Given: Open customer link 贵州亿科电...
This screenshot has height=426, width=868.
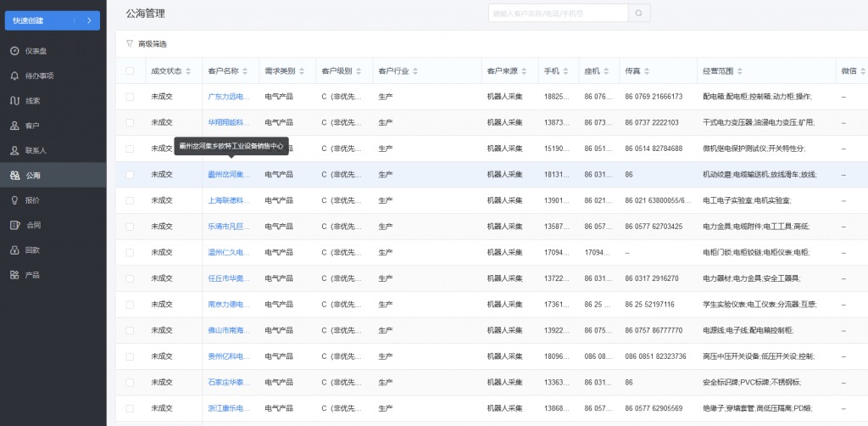Looking at the screenshot, I should click(x=229, y=356).
